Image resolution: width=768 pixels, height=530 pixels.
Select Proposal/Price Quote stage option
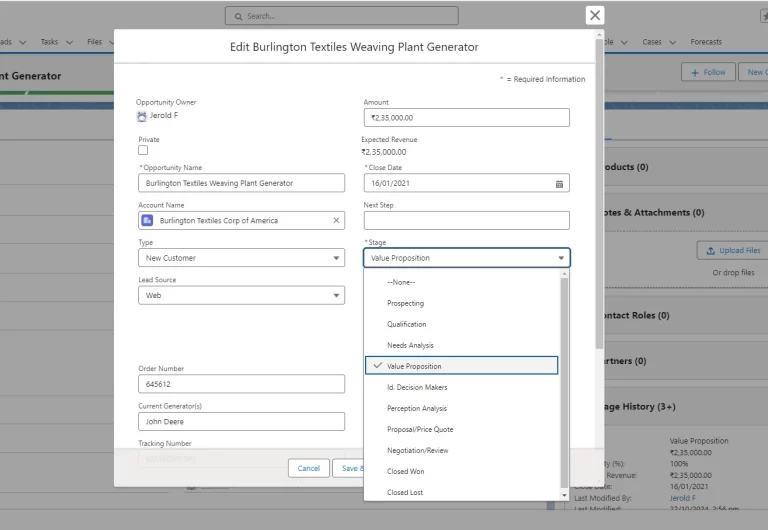point(461,430)
